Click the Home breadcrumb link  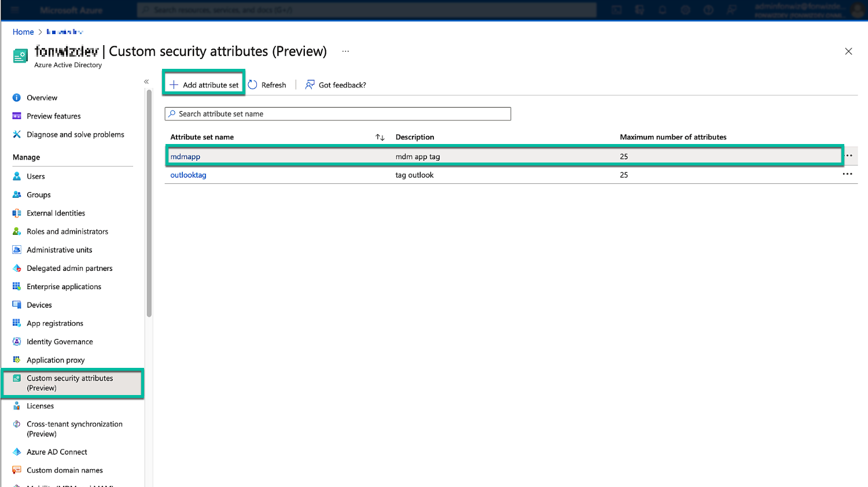click(23, 32)
